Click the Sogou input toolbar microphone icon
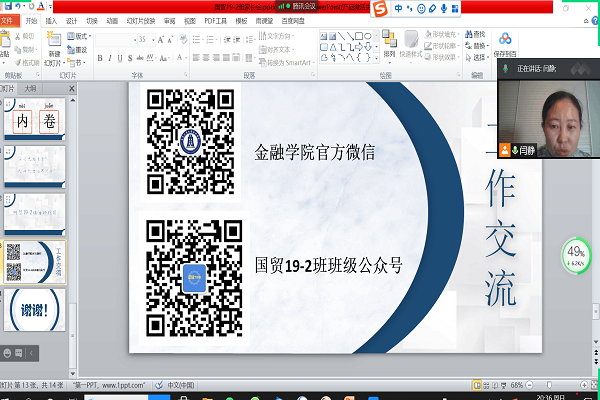This screenshot has width=600, height=400. click(x=443, y=8)
